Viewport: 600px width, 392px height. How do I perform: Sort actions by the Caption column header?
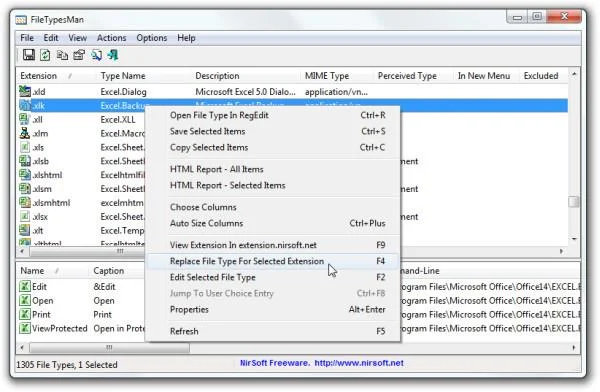(x=118, y=271)
